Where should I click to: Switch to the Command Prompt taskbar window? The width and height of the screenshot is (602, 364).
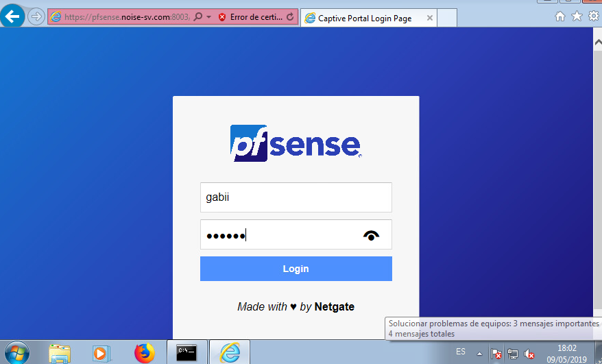tap(187, 352)
